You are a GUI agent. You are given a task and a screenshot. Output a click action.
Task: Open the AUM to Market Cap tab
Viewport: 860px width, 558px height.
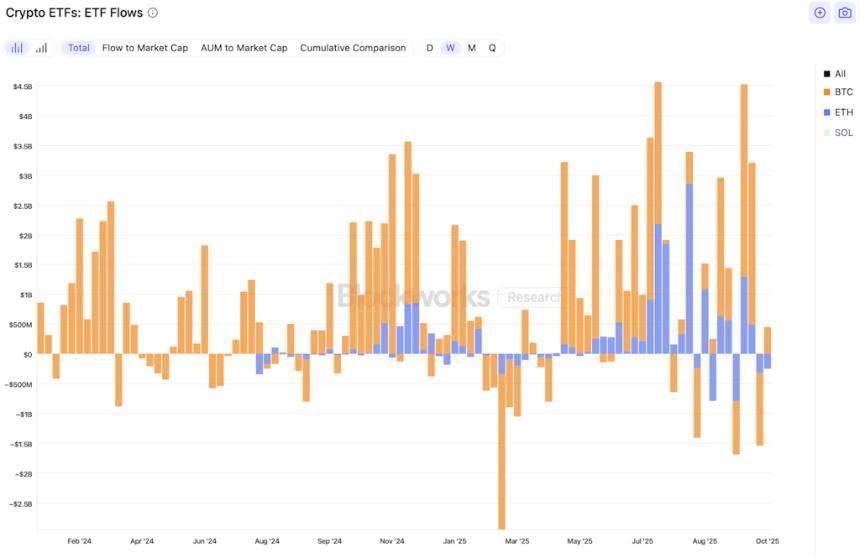[x=244, y=48]
